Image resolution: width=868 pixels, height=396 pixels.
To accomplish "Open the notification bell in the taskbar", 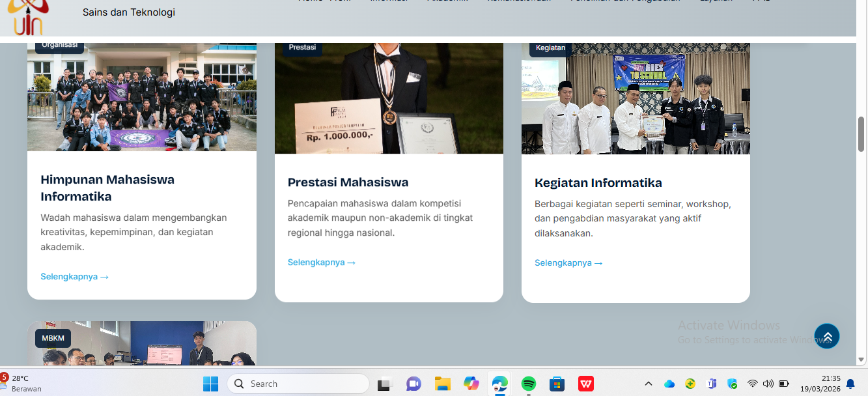I will 850,384.
